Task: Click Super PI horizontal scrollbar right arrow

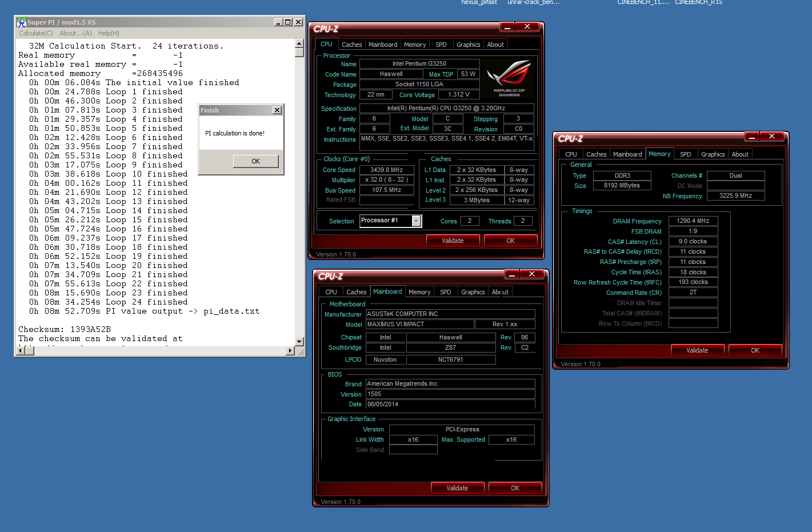Action: click(290, 350)
